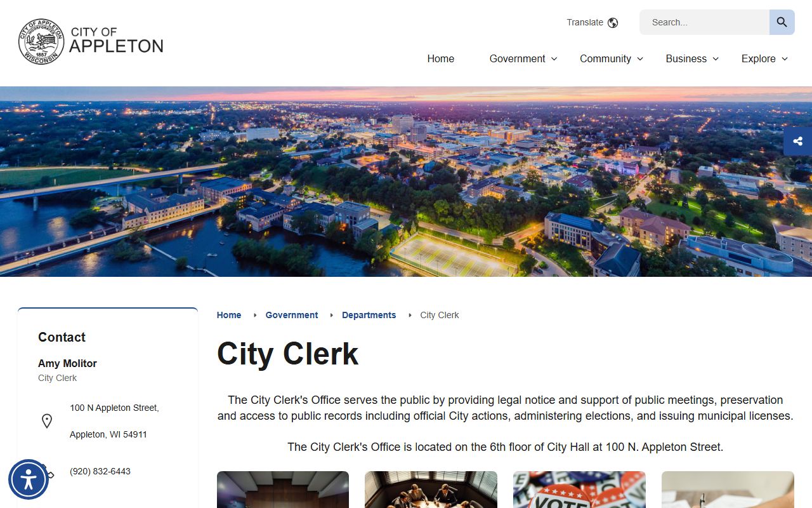The width and height of the screenshot is (812, 508).
Task: Click the 6th floor City Hall location sentence
Action: coord(505,447)
